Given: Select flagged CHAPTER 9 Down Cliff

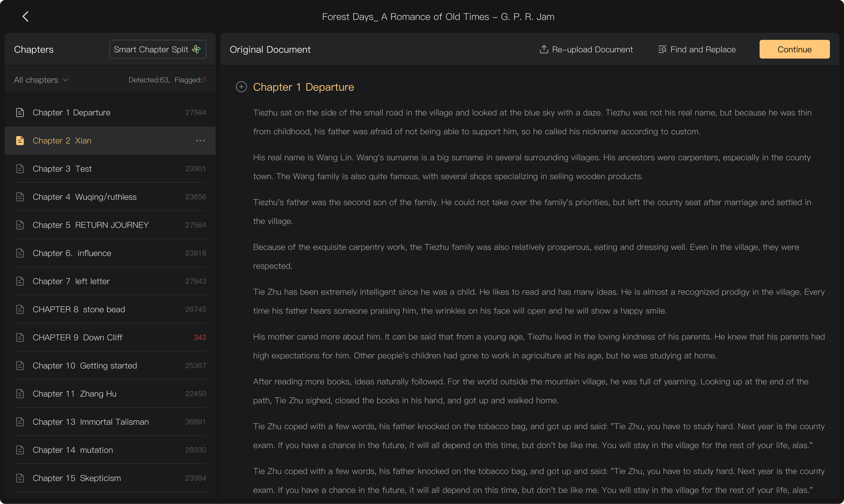Looking at the screenshot, I should (x=110, y=338).
